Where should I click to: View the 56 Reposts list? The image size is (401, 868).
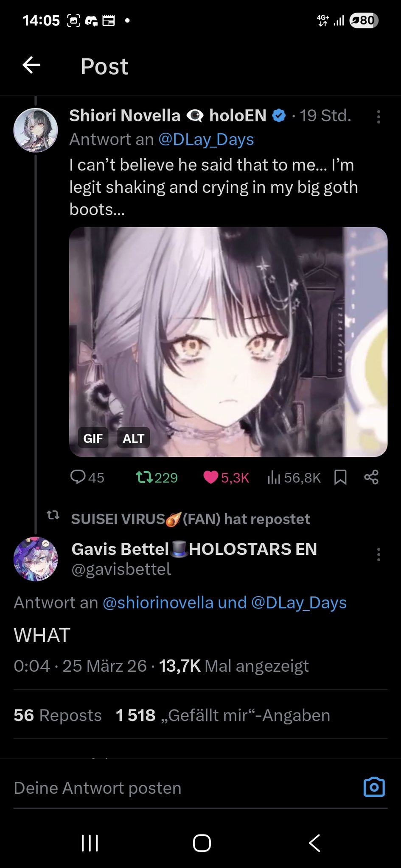tap(58, 715)
